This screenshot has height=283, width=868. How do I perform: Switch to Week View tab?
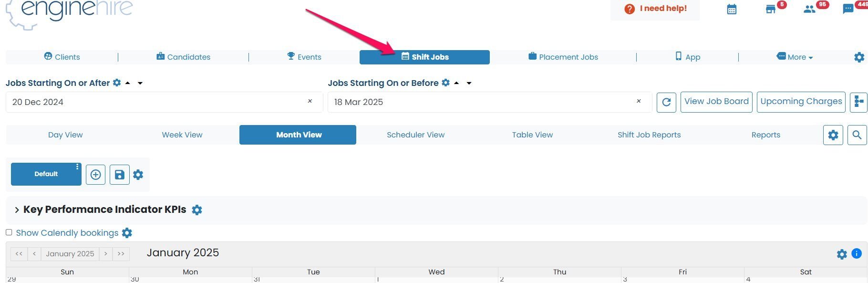pos(182,135)
